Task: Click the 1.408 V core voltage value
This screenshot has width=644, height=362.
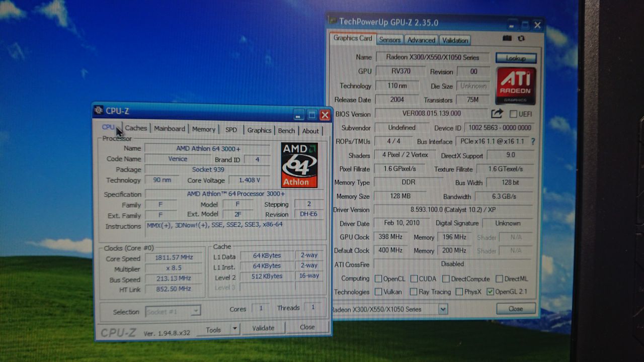Action: point(250,180)
